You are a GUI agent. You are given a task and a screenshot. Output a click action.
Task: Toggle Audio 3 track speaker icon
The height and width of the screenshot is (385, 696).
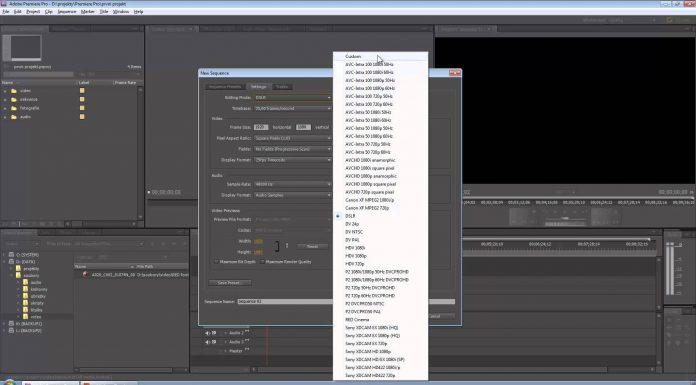(207, 342)
